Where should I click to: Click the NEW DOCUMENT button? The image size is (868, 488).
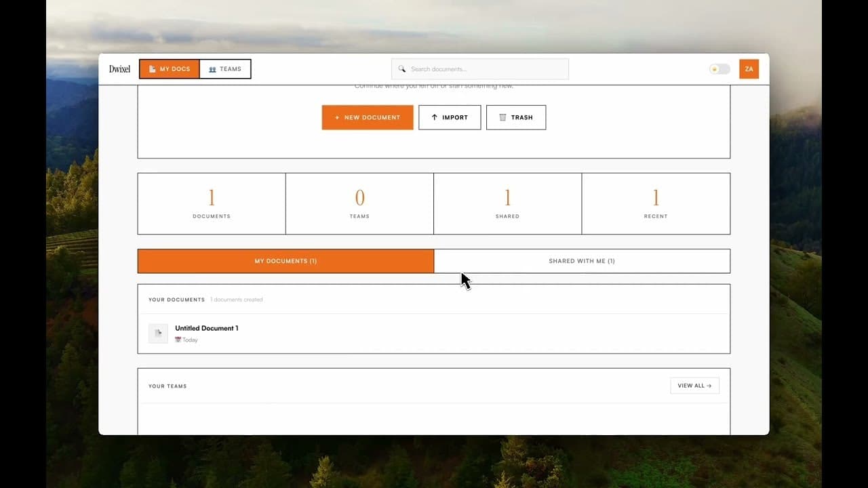click(367, 117)
